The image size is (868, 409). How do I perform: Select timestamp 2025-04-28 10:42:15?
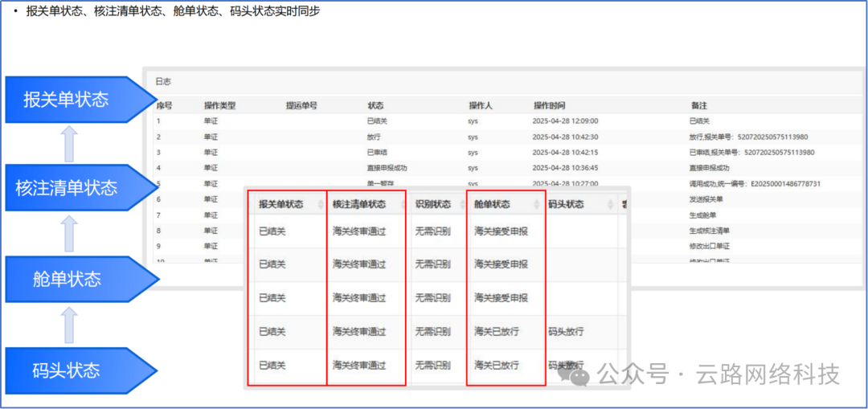coord(565,152)
